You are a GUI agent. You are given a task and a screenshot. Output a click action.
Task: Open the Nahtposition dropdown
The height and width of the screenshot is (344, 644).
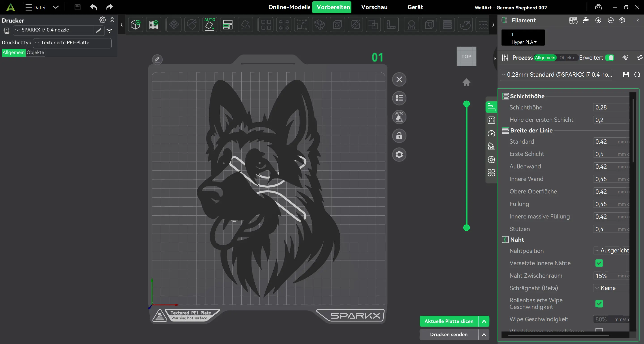pyautogui.click(x=611, y=250)
